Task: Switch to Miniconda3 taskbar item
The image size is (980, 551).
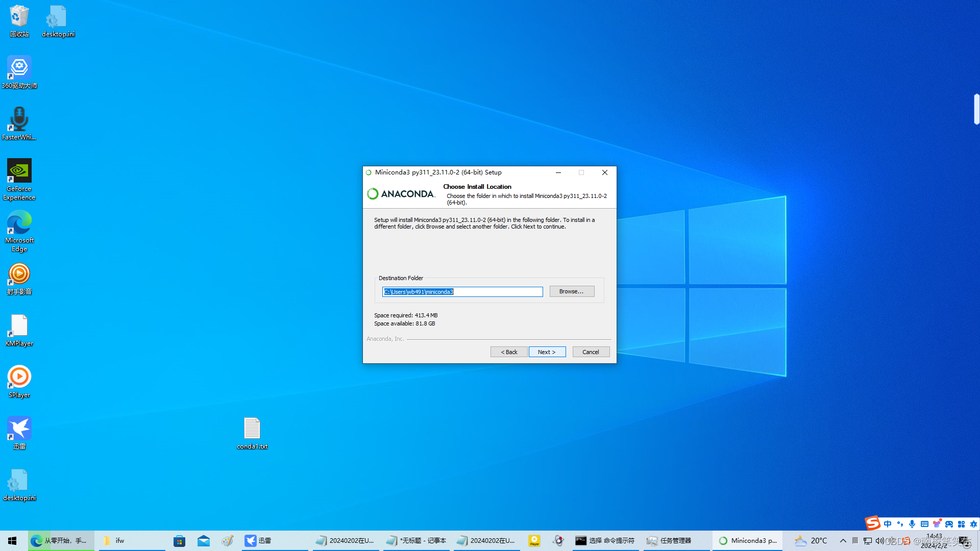Action: click(748, 541)
